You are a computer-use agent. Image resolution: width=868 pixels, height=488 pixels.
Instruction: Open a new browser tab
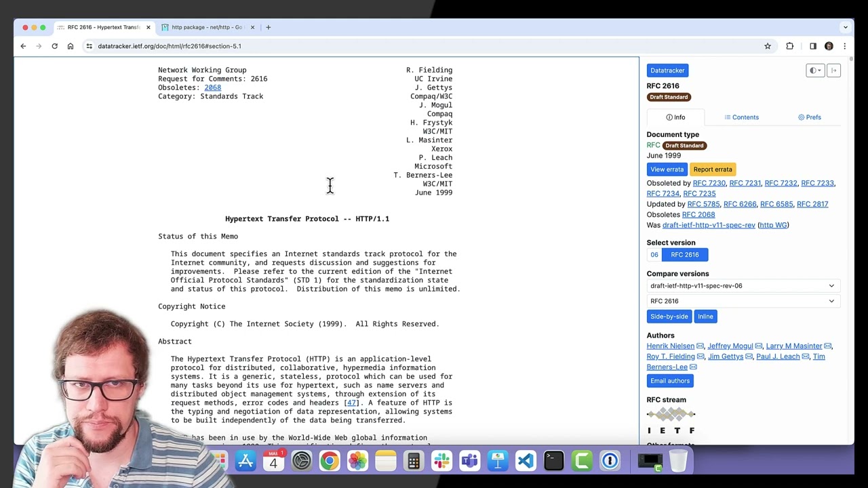(x=268, y=27)
